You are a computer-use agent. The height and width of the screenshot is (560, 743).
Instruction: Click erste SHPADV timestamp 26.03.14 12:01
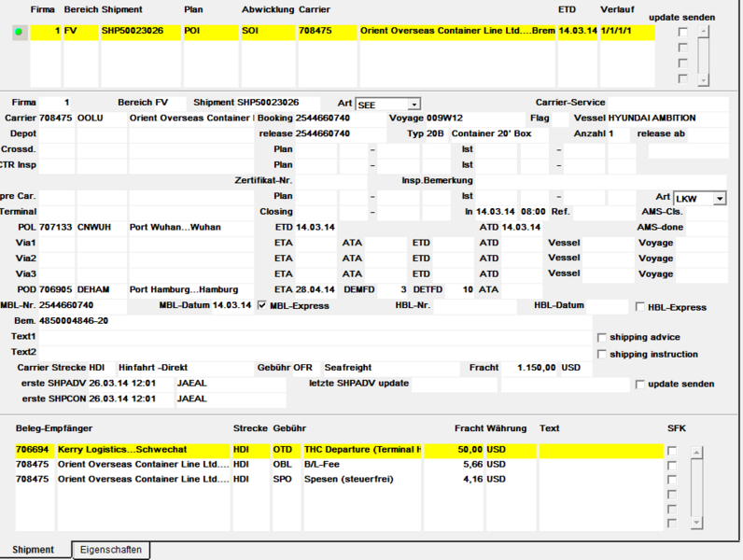(131, 384)
